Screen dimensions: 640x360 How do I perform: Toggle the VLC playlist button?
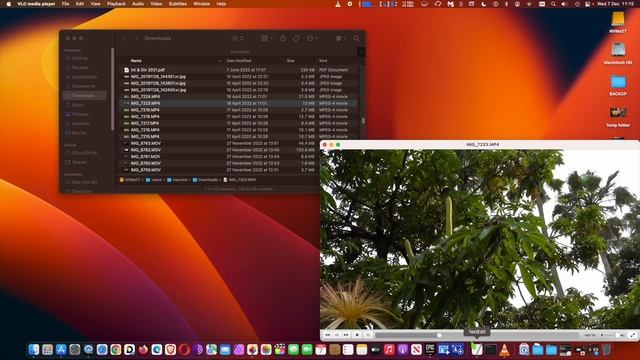click(x=368, y=335)
